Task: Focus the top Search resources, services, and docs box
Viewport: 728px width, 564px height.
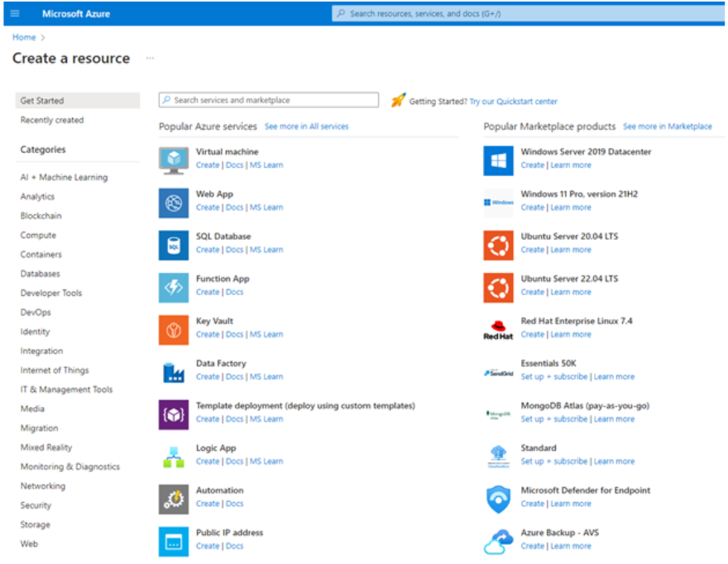Action: (x=528, y=13)
